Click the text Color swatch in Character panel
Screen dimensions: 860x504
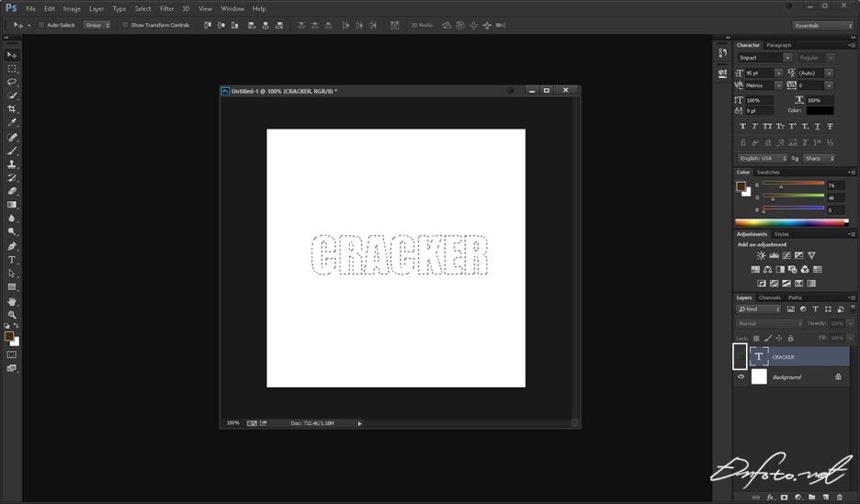click(x=820, y=111)
